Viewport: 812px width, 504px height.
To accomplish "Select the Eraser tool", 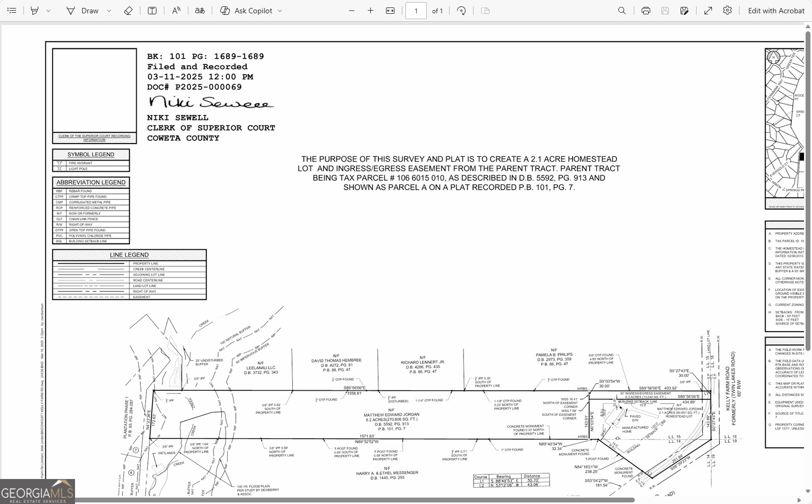I will tap(128, 11).
